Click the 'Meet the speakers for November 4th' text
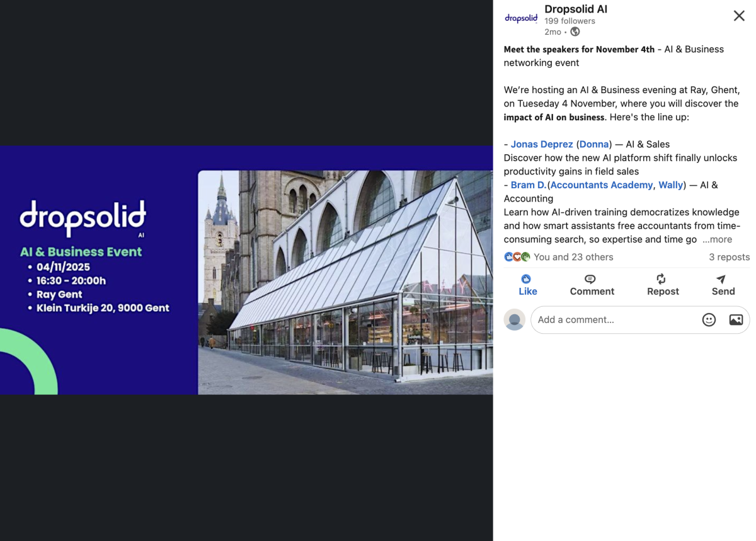This screenshot has height=541, width=756. tap(579, 49)
